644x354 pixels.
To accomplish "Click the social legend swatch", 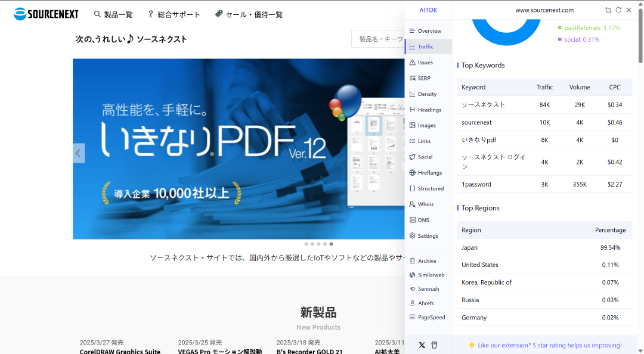I will coord(559,39).
